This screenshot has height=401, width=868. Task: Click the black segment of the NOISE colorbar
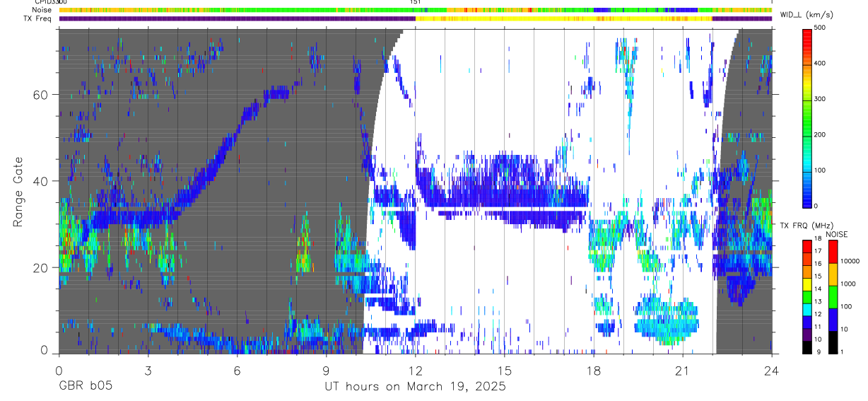[x=833, y=342]
